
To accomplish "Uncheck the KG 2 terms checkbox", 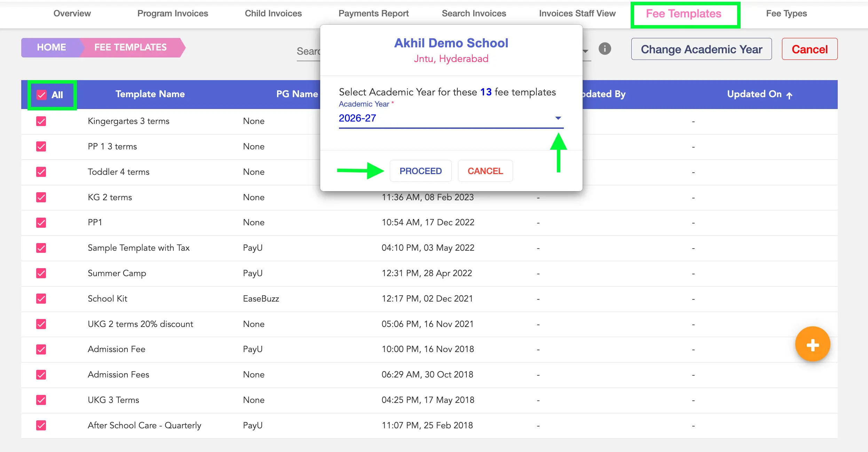I will pyautogui.click(x=41, y=197).
